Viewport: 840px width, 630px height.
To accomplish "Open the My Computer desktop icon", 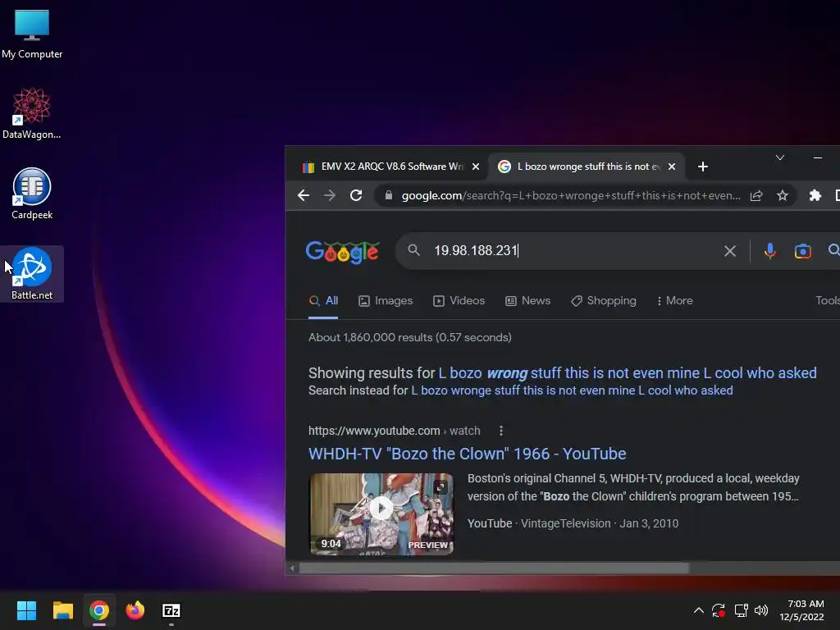I will tap(32, 34).
